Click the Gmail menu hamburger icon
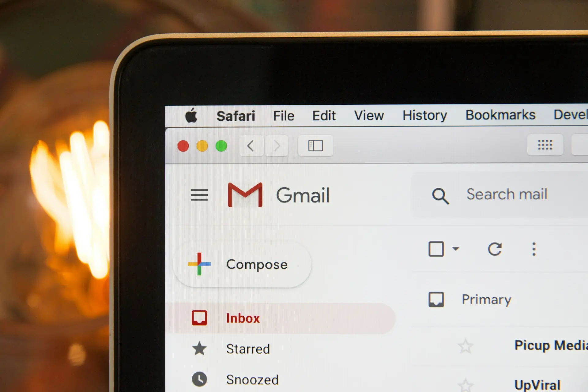The width and height of the screenshot is (588, 392). click(x=199, y=194)
